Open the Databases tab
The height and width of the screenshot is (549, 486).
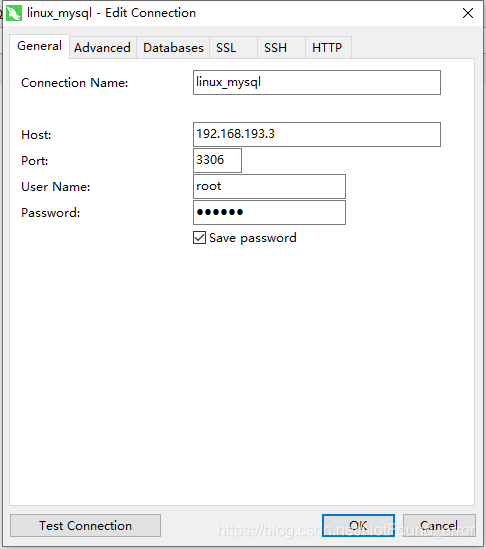pyautogui.click(x=173, y=48)
